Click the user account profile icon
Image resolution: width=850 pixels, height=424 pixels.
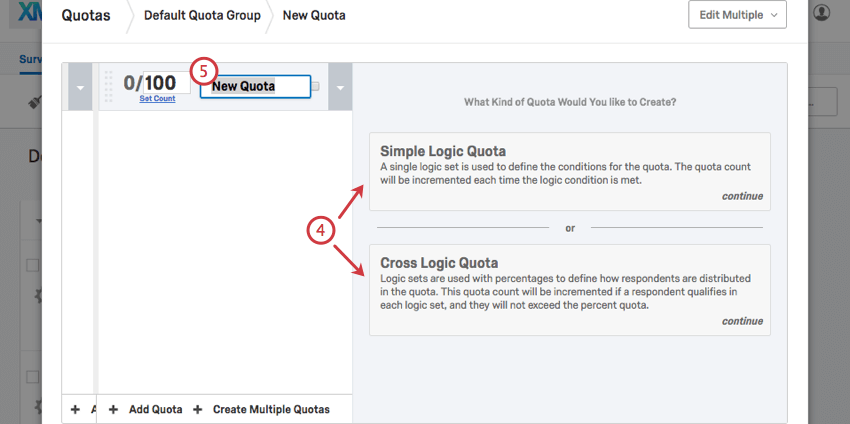coord(822,13)
